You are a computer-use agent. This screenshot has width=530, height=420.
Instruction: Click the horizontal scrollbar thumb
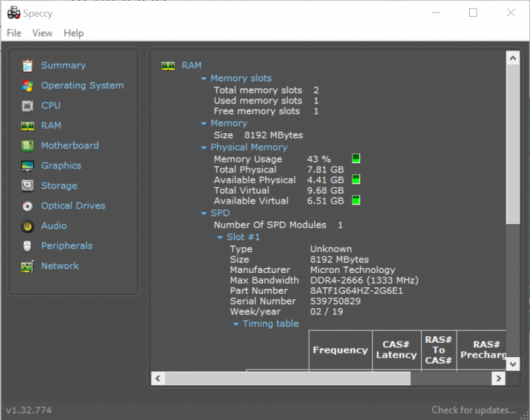click(x=288, y=378)
